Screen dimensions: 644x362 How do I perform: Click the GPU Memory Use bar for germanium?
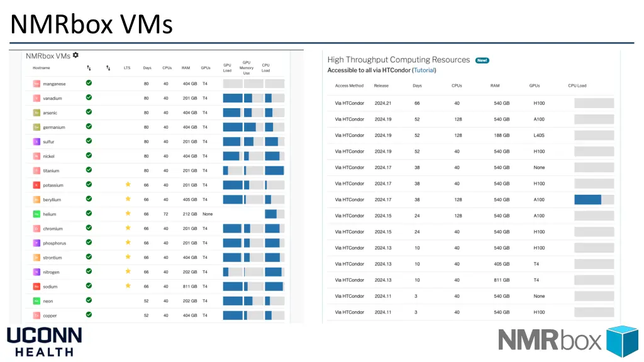coord(253,127)
